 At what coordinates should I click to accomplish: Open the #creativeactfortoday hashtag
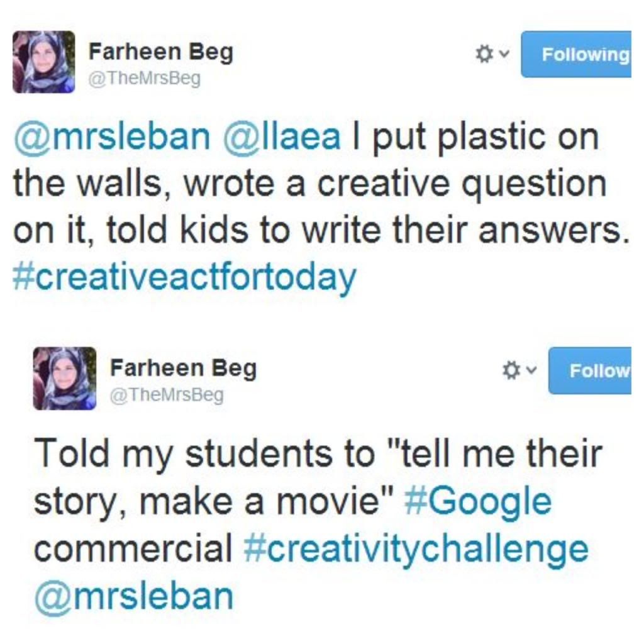(x=184, y=277)
